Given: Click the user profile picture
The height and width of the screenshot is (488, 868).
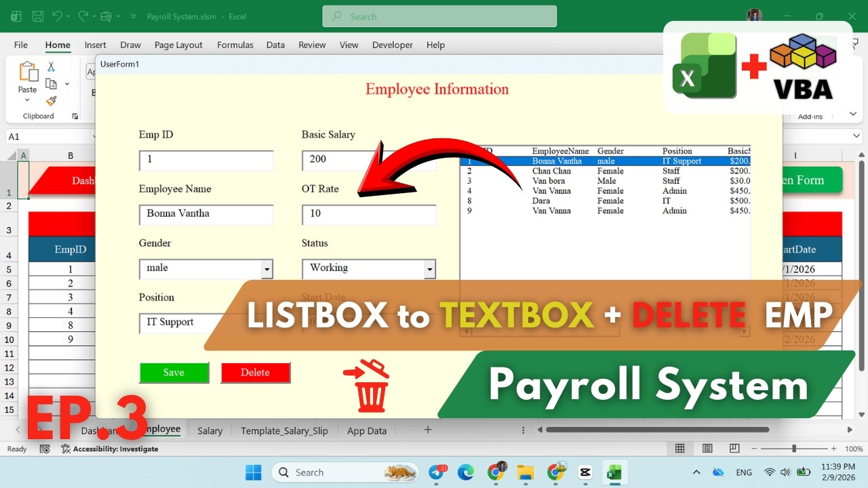Looking at the screenshot, I should 755,16.
